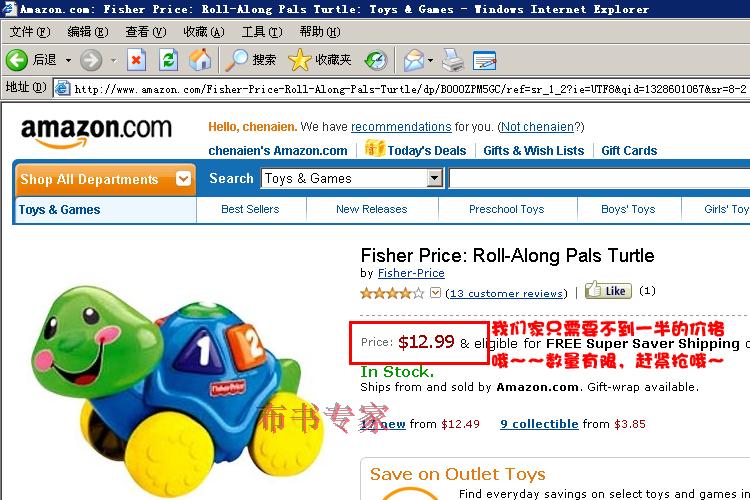Click the green Back arrow button
The height and width of the screenshot is (500, 750).
pos(17,60)
